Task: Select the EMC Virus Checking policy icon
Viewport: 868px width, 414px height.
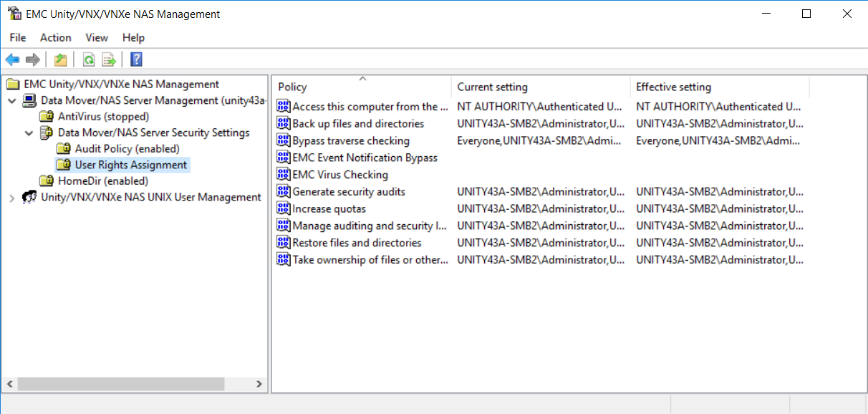Action: (x=284, y=175)
